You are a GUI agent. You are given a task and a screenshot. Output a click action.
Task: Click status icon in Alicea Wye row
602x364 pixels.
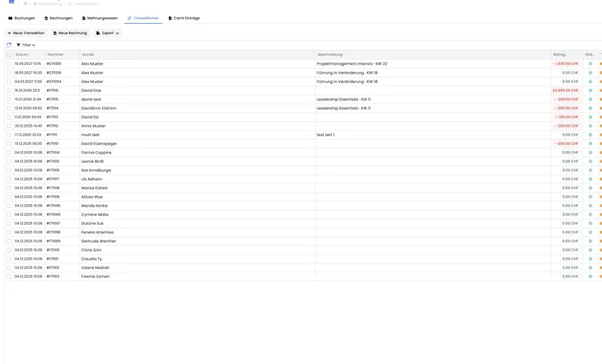tap(590, 197)
